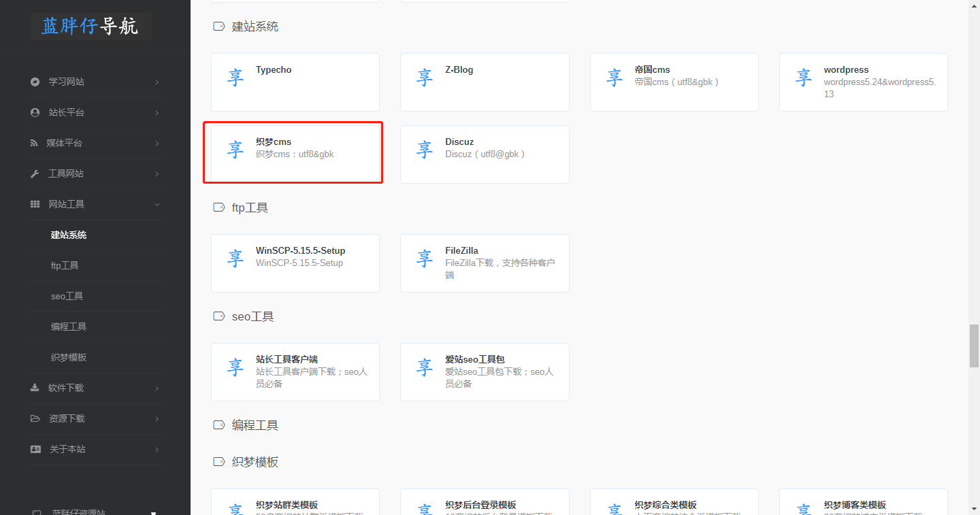Open the 织梦站群类模板 link title
The image size is (980, 515).
coord(287,505)
